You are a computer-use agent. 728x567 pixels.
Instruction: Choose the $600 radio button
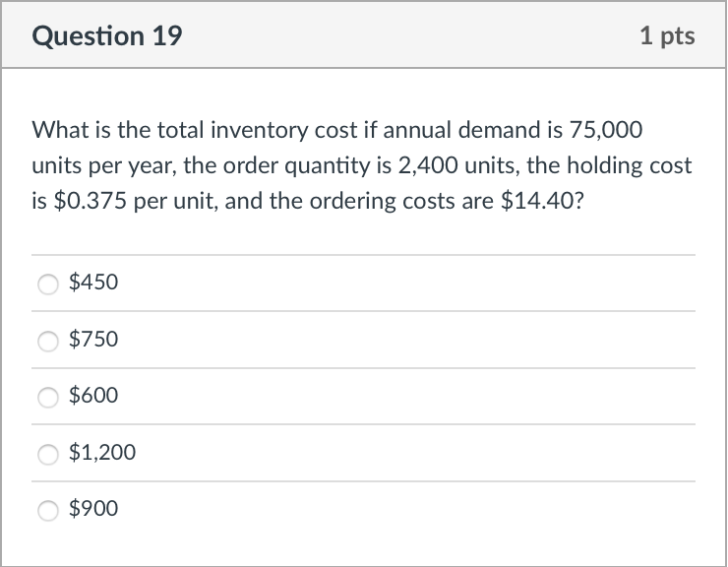[x=48, y=397]
